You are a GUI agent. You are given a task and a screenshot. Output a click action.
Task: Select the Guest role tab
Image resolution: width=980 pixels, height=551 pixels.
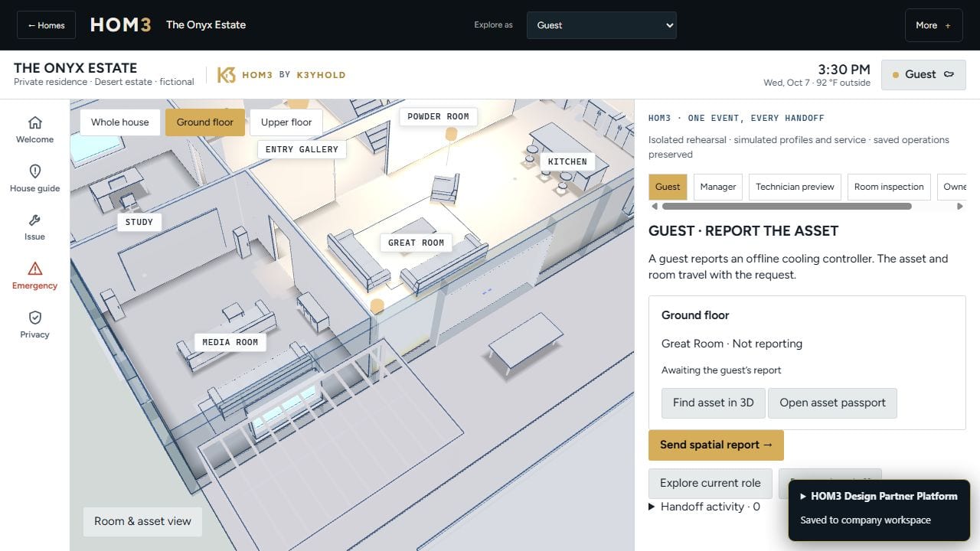tap(668, 187)
